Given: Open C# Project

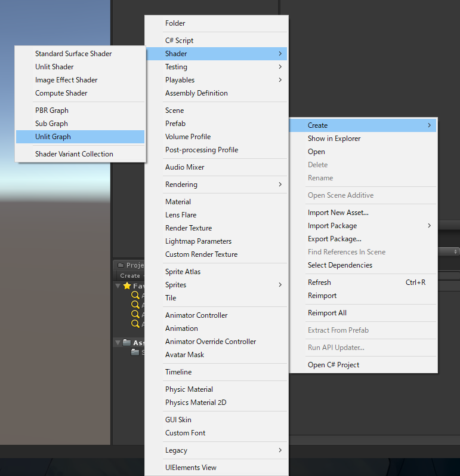Looking at the screenshot, I should [x=363, y=365].
